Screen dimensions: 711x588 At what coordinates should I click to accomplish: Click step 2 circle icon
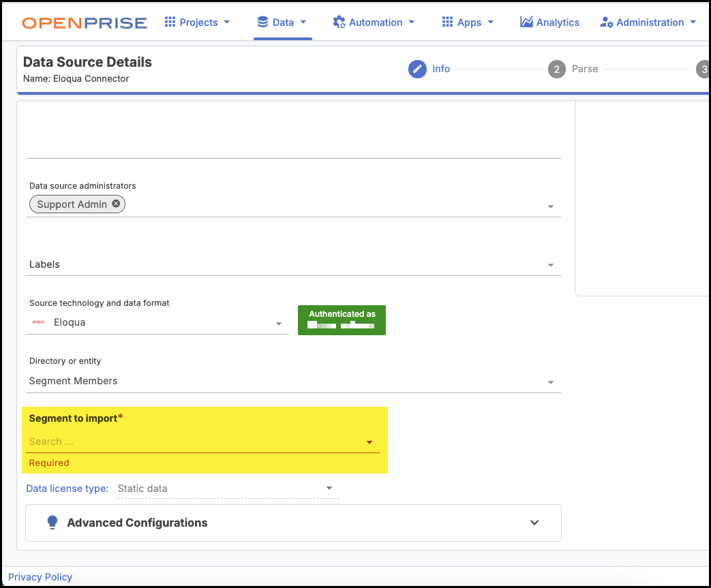click(x=557, y=69)
